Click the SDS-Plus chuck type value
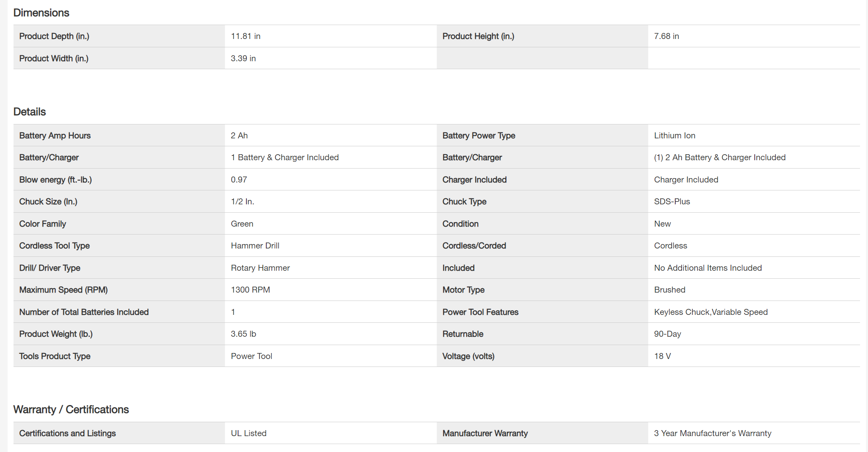Screen dimensions: 868x452 coord(672,202)
